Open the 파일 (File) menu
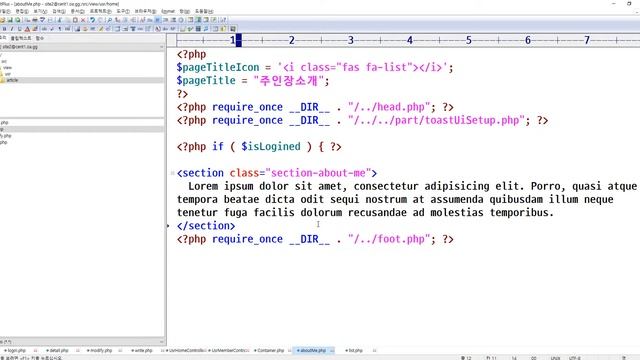This screenshot has height=360, width=640. [x=4, y=11]
